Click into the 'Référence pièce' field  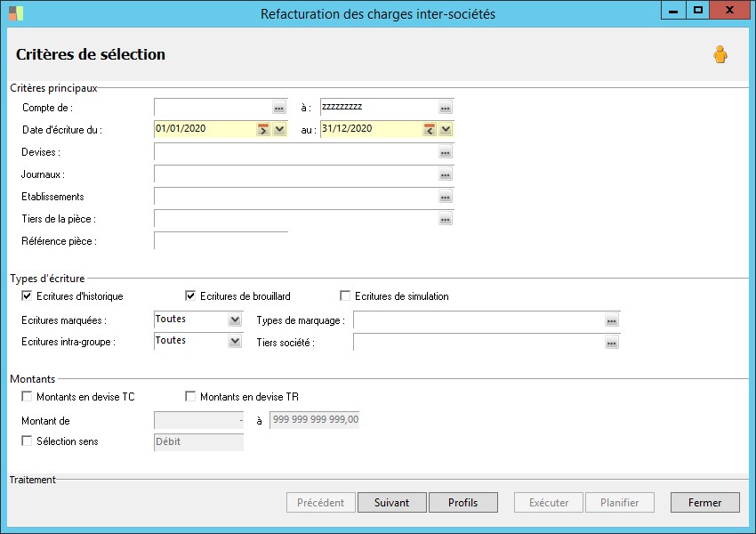221,241
